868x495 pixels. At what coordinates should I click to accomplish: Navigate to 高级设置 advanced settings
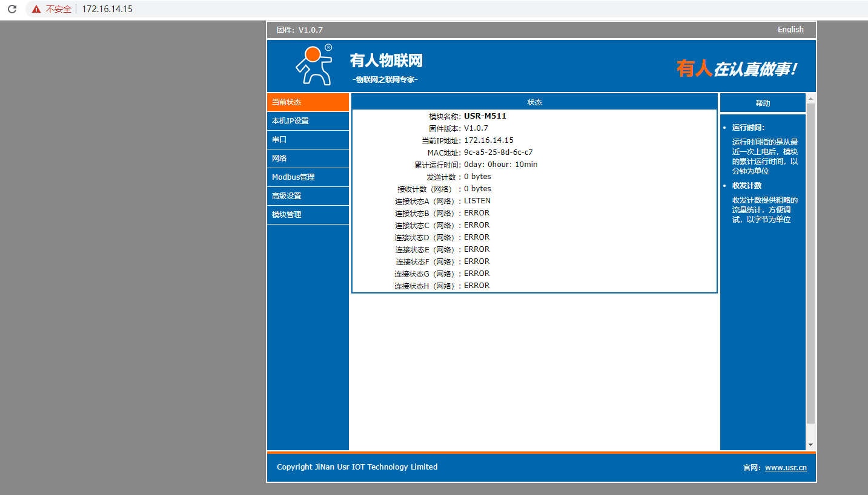pyautogui.click(x=308, y=196)
